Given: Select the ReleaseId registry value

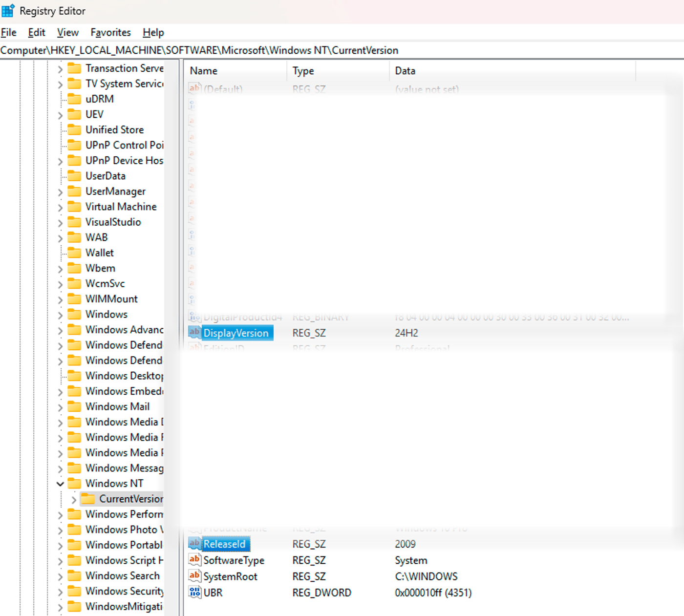Looking at the screenshot, I should 224,544.
